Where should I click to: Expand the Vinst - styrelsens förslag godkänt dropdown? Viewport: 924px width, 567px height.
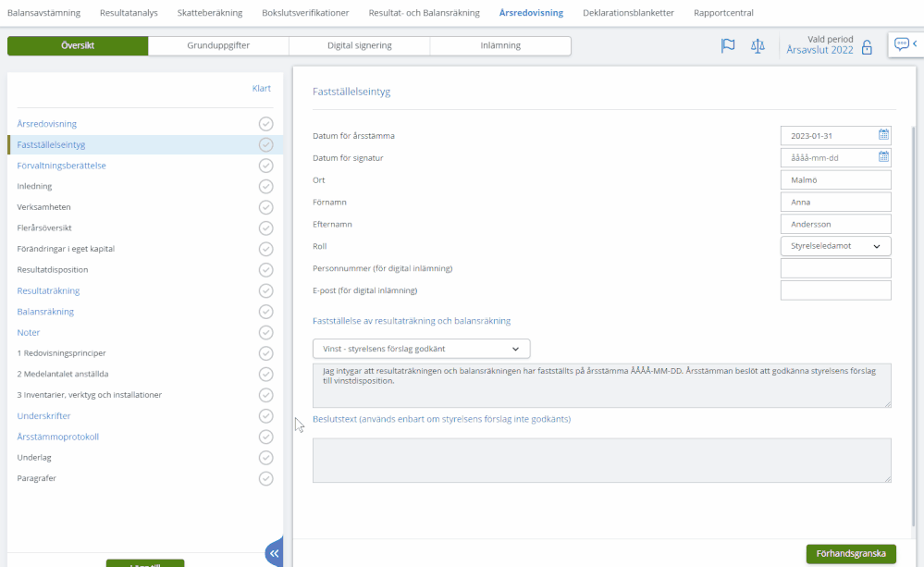(421, 349)
